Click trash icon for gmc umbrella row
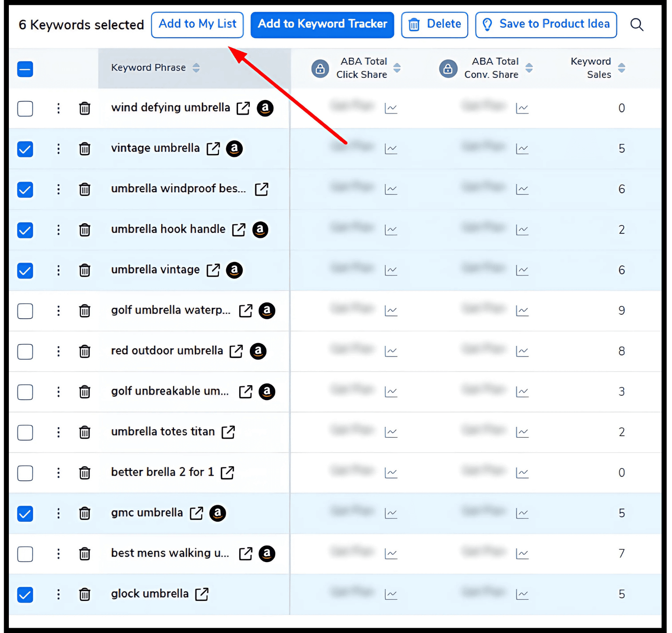This screenshot has width=672, height=633. (85, 513)
